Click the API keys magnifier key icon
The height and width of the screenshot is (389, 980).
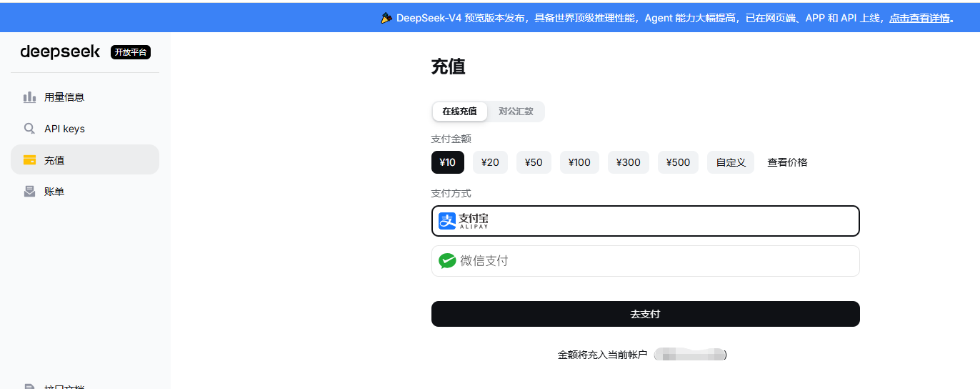point(29,129)
